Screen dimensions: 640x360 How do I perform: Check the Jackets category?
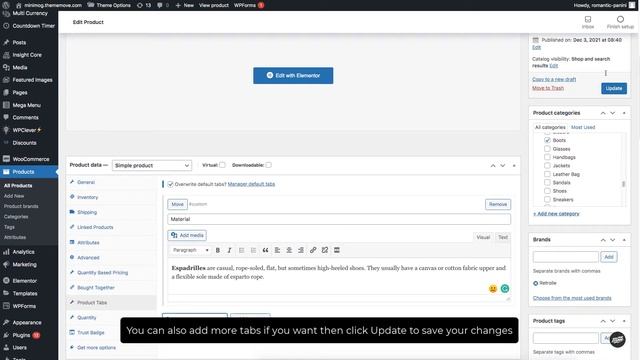point(547,165)
